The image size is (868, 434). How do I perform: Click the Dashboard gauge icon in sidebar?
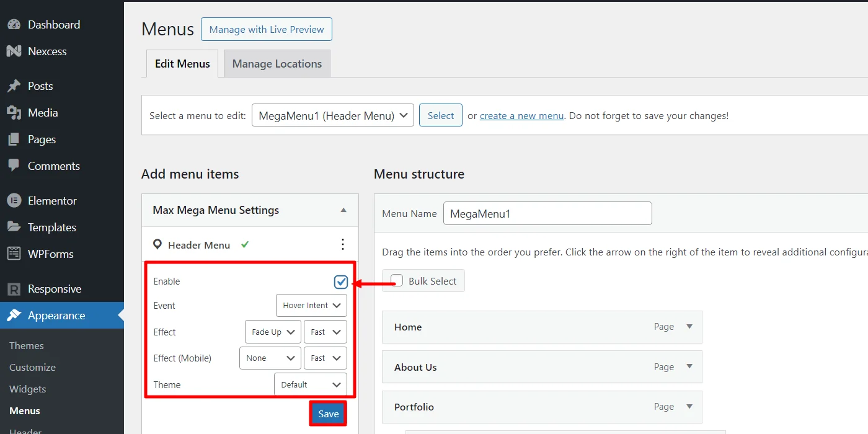coord(14,25)
